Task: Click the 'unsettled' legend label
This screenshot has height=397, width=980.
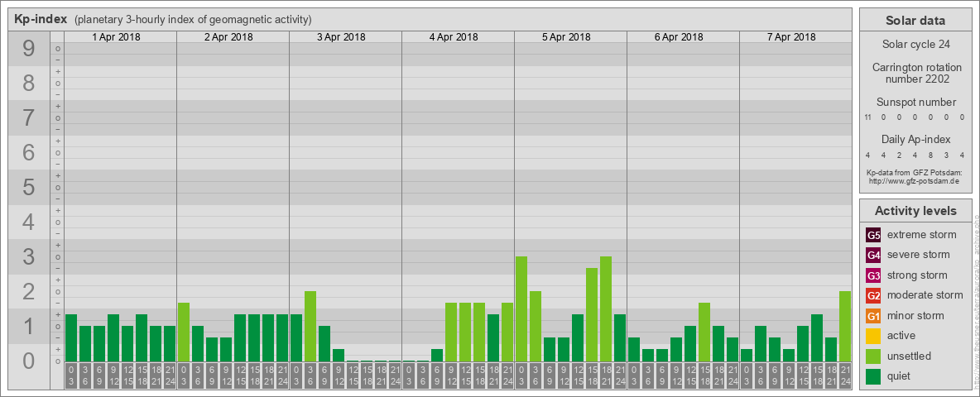Action: [910, 356]
